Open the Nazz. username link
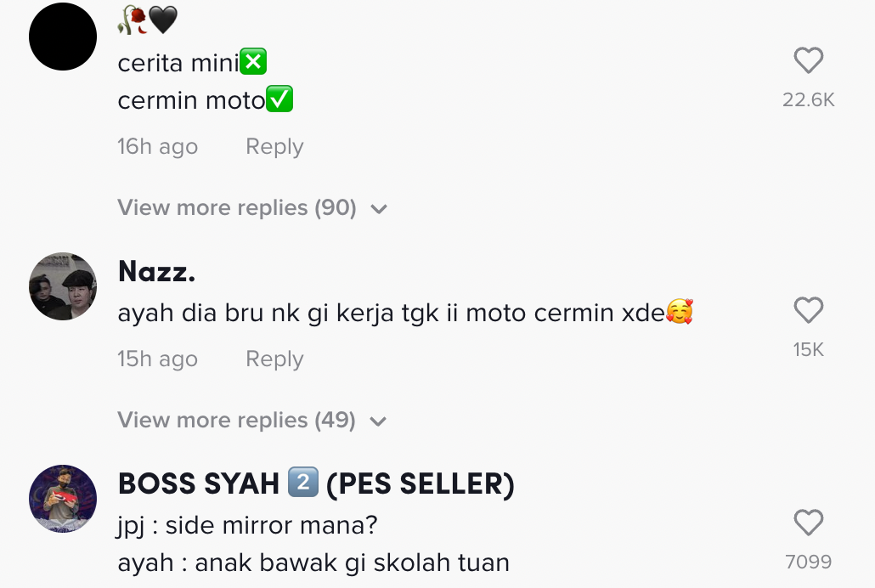Viewport: 875px width, 588px height. pyautogui.click(x=157, y=272)
